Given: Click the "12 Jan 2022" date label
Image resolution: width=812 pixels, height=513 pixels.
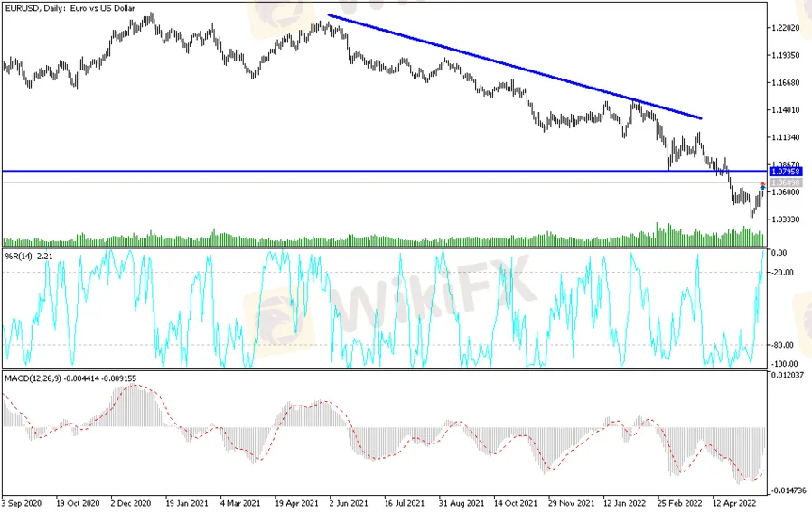Looking at the screenshot, I should pyautogui.click(x=624, y=503).
